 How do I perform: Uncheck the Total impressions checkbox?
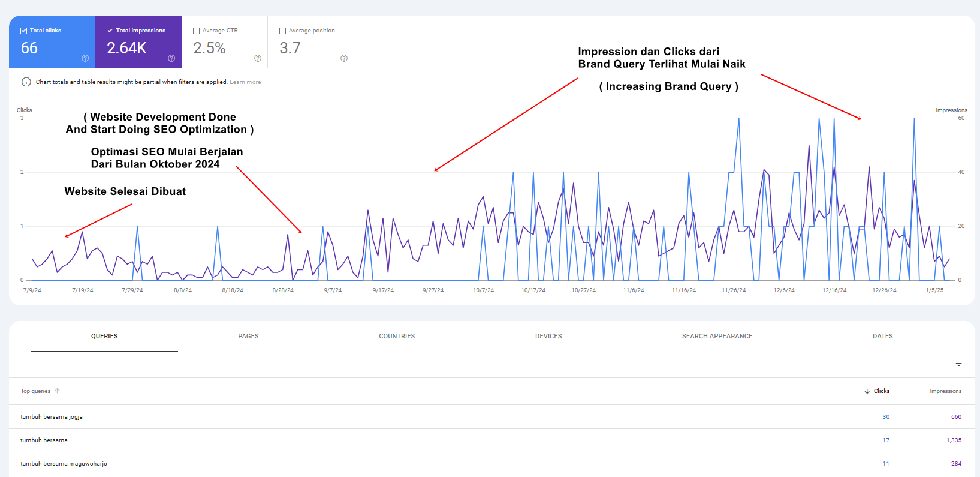click(110, 31)
